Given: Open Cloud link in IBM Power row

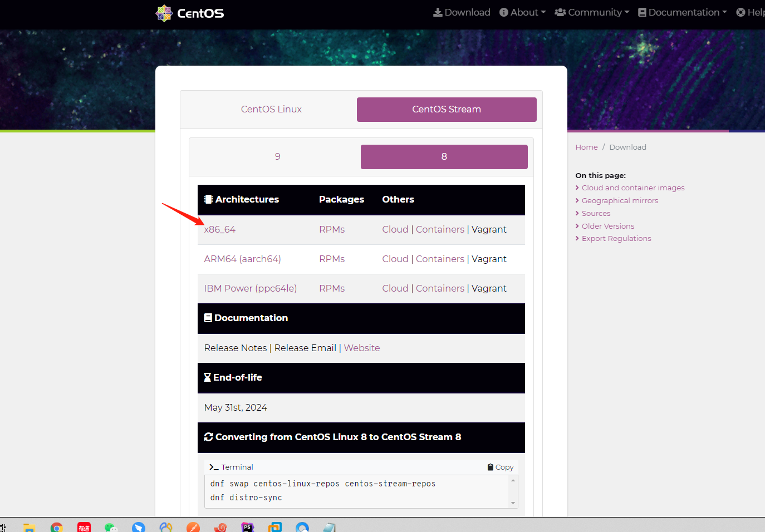Looking at the screenshot, I should tap(395, 288).
